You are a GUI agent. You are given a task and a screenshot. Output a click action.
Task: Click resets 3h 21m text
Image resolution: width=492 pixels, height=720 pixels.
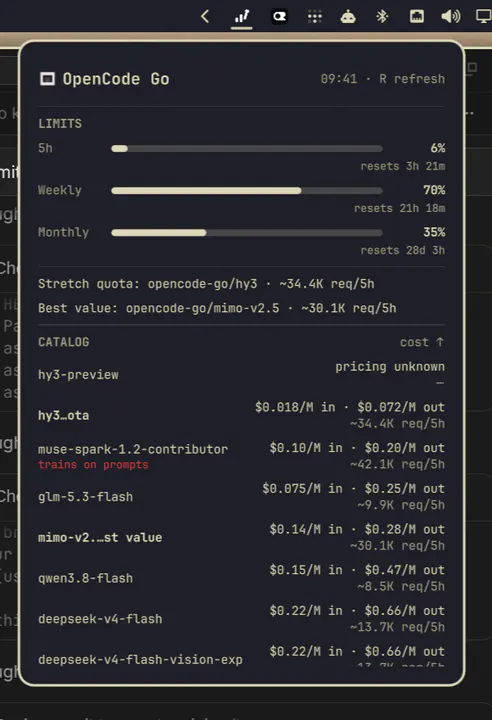403,166
